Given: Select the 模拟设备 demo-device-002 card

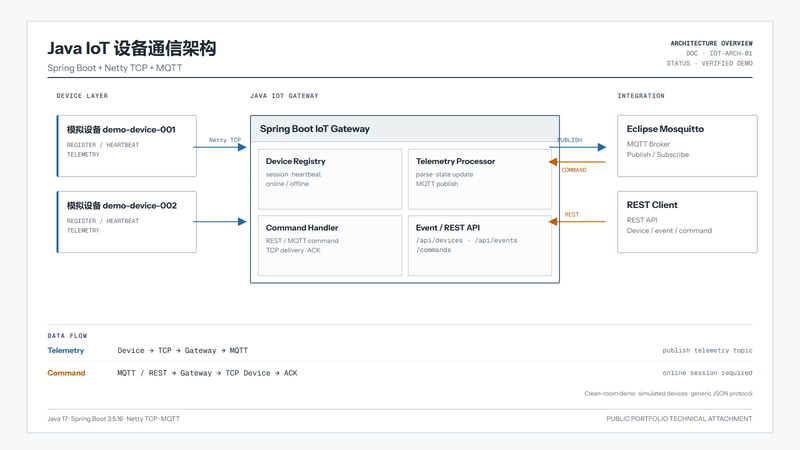Looking at the screenshot, I should tap(127, 222).
